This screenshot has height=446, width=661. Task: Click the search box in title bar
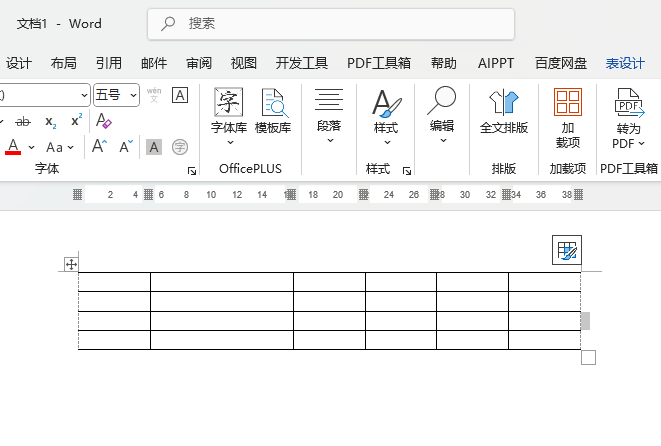point(331,24)
